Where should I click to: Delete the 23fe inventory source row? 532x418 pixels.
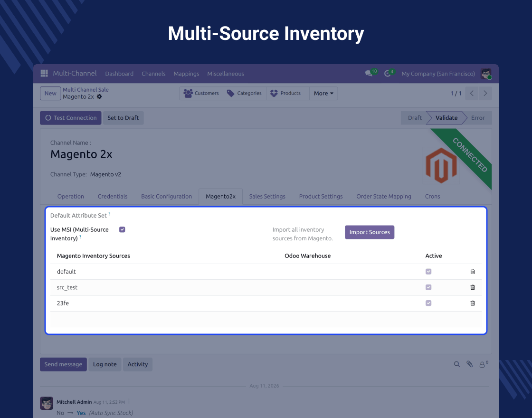(x=473, y=303)
